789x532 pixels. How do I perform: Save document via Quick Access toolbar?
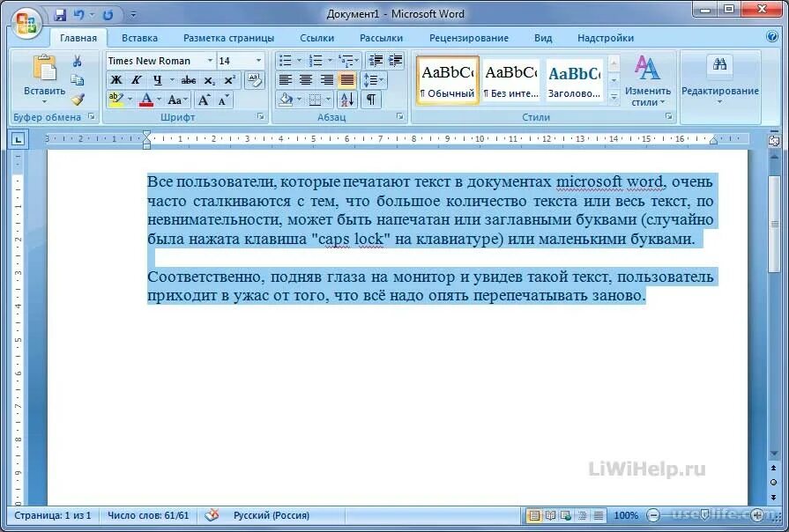coord(60,15)
